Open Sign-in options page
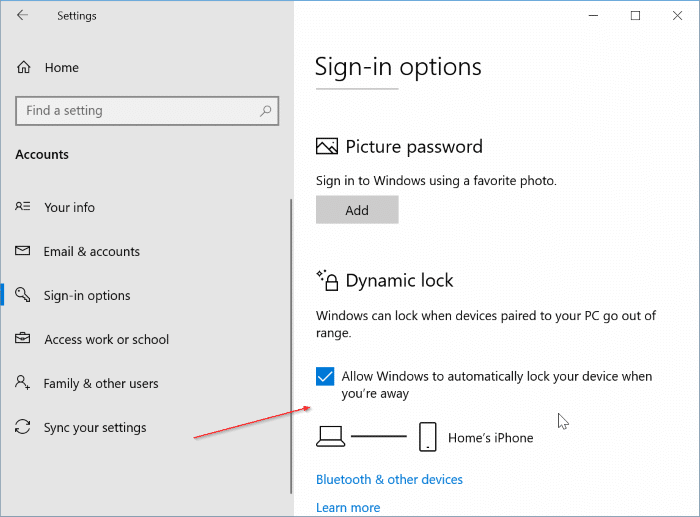 tap(87, 296)
